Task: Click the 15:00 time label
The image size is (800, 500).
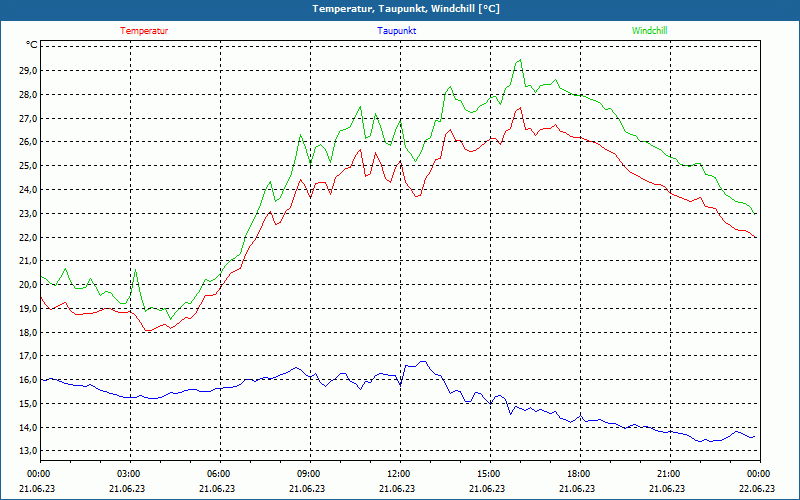Action: click(x=488, y=473)
